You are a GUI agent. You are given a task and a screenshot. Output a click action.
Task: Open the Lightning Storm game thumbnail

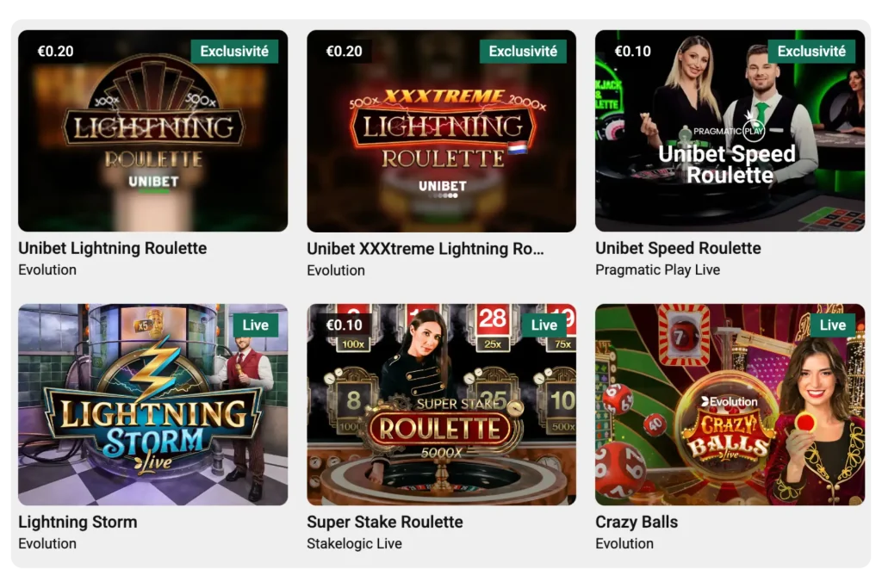pyautogui.click(x=152, y=404)
